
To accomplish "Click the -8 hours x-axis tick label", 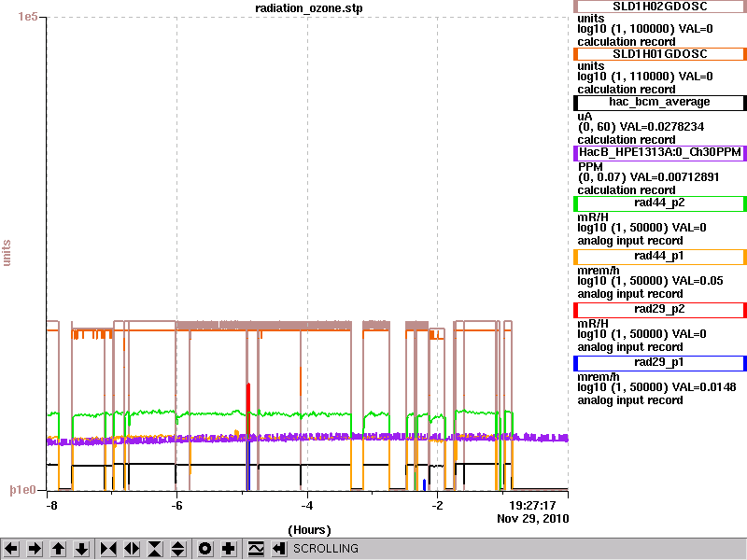I will click(51, 506).
